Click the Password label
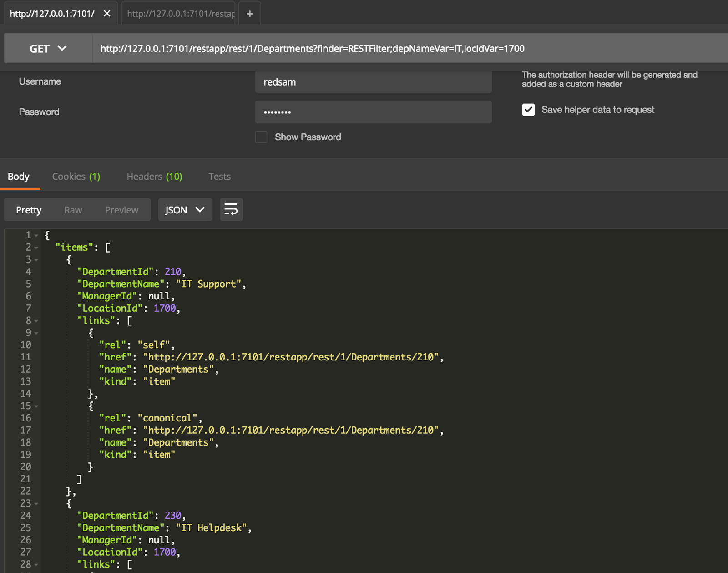 click(39, 112)
